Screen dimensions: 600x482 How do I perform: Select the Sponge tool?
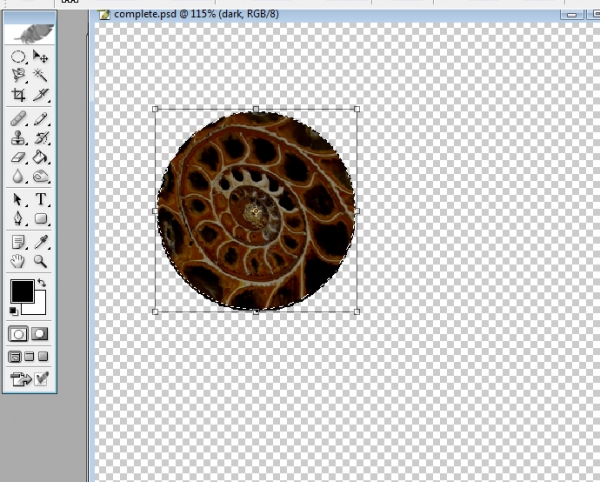click(x=40, y=176)
